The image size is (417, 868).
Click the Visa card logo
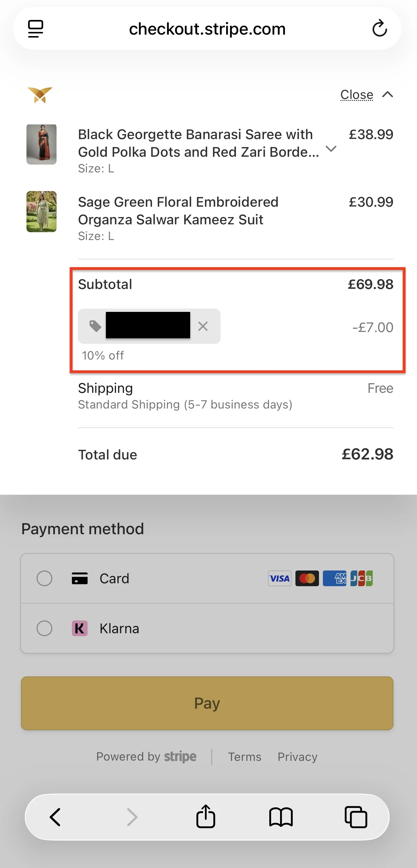(x=279, y=579)
